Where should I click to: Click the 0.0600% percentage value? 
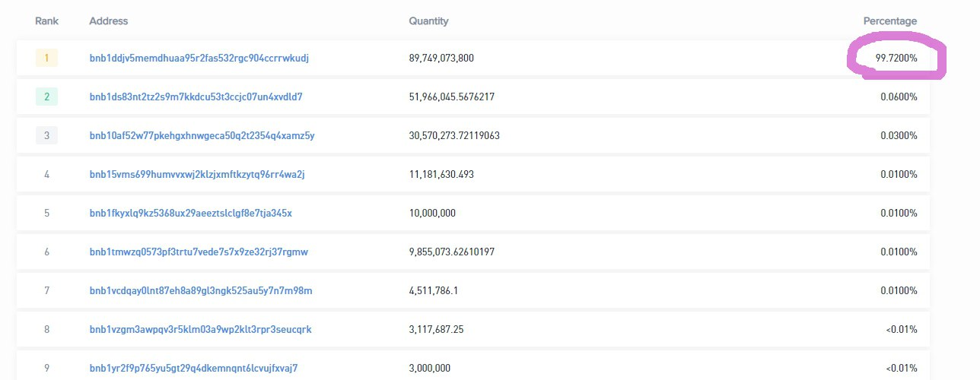(x=899, y=97)
